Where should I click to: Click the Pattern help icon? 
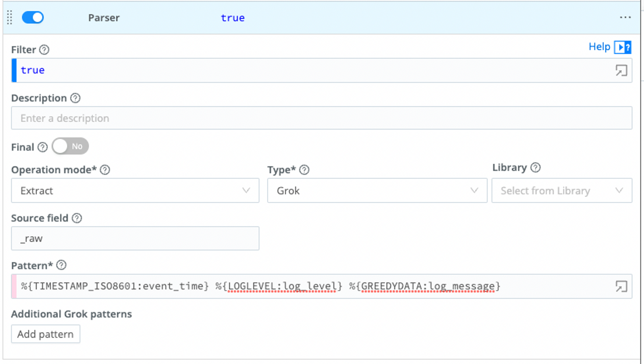(61, 266)
